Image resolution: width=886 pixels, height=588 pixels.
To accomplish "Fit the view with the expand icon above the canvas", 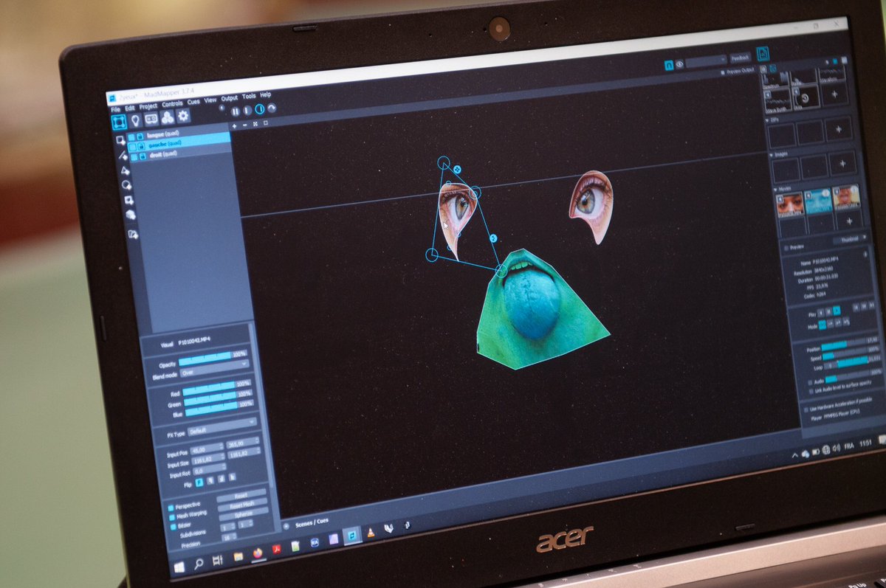I will coord(255,124).
